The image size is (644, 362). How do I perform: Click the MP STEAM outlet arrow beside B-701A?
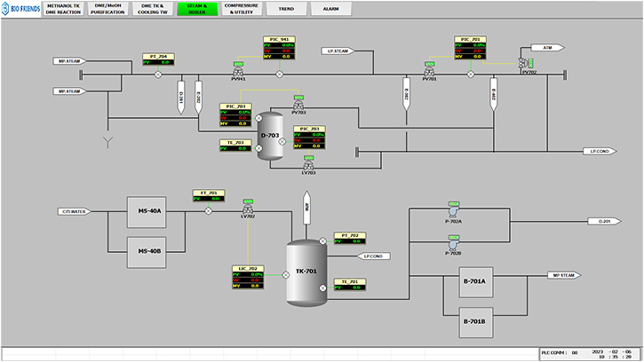click(564, 275)
